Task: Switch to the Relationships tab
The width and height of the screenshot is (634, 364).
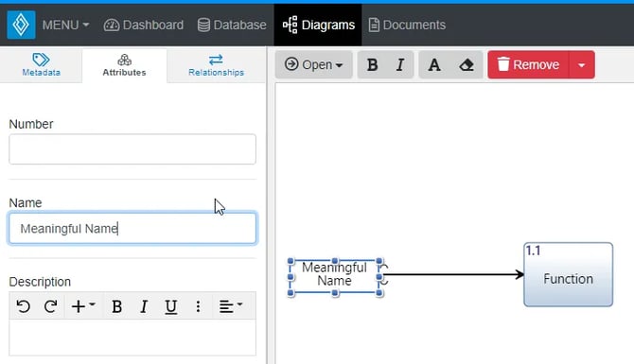Action: tap(216, 65)
